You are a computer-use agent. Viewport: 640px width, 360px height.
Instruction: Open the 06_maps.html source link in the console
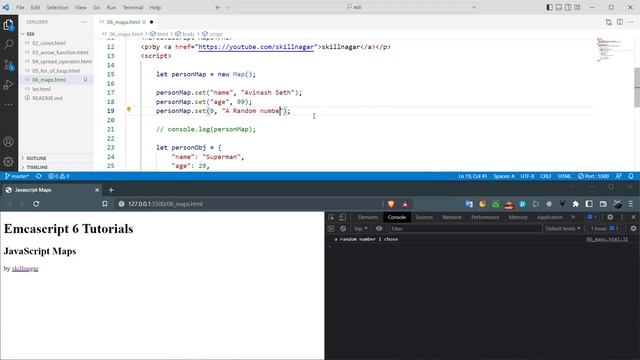pyautogui.click(x=607, y=239)
